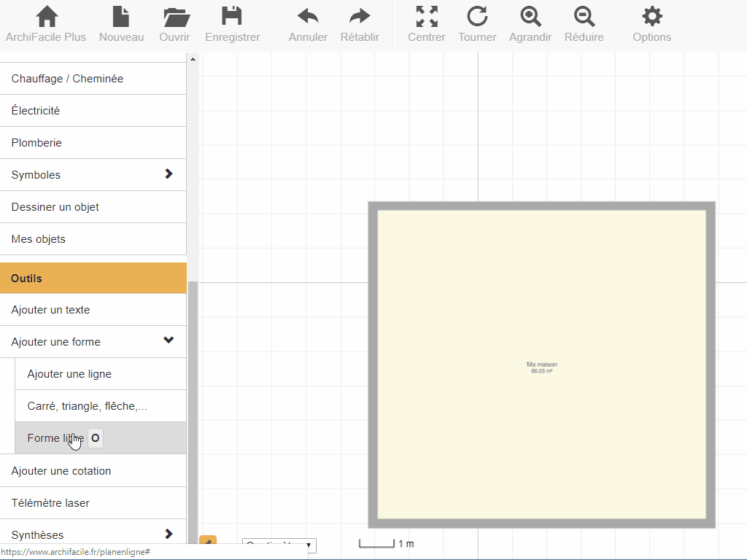Expand the Synthèses submenu
This screenshot has height=560, width=747.
(x=169, y=534)
